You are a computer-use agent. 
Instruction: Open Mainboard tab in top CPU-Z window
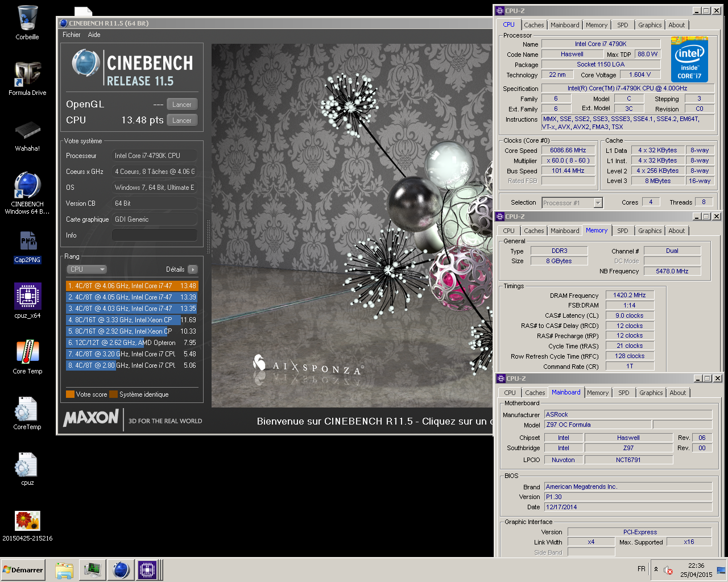point(565,25)
